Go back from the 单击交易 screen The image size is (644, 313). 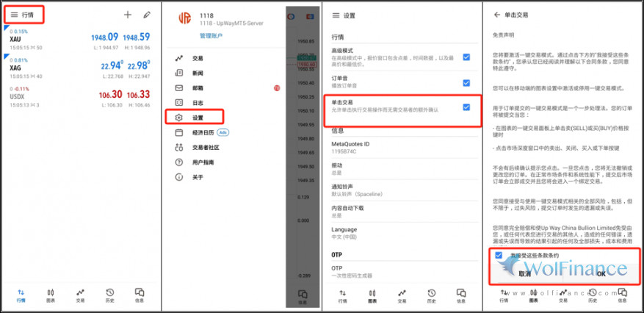pyautogui.click(x=497, y=15)
